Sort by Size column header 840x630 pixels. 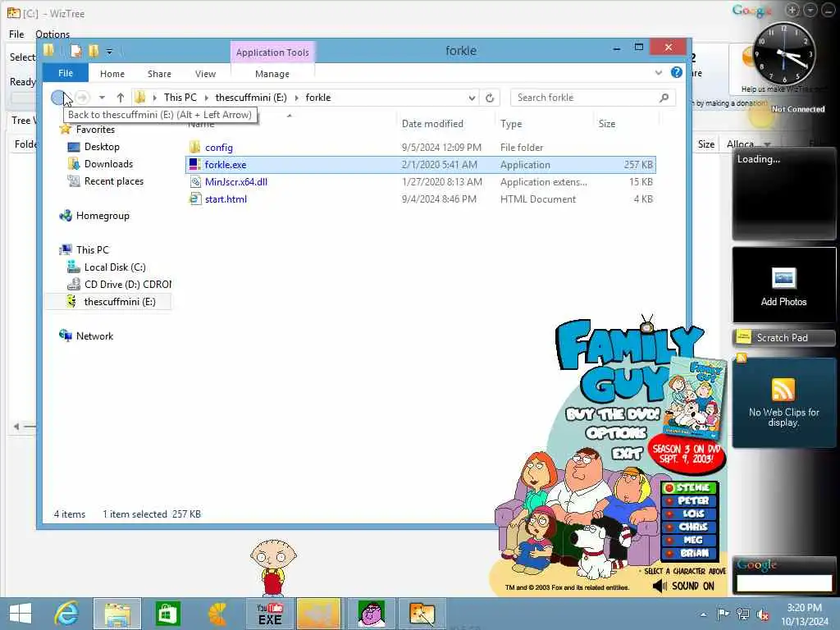tap(607, 124)
